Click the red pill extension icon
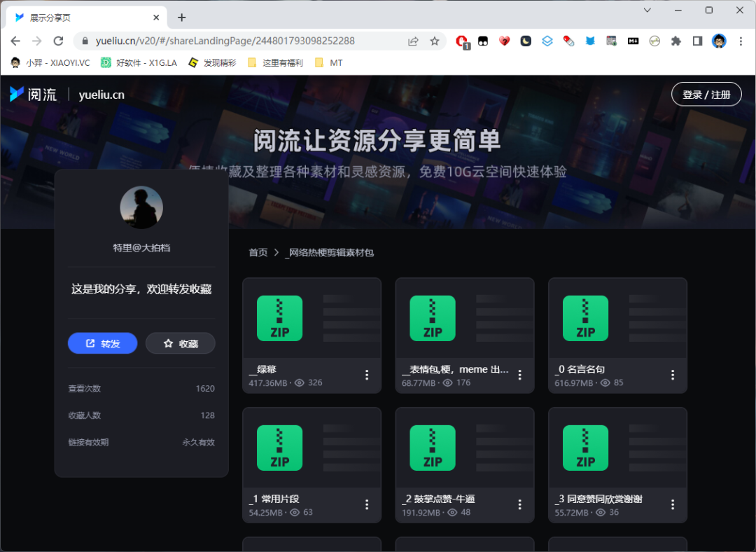756x552 pixels. tap(568, 41)
